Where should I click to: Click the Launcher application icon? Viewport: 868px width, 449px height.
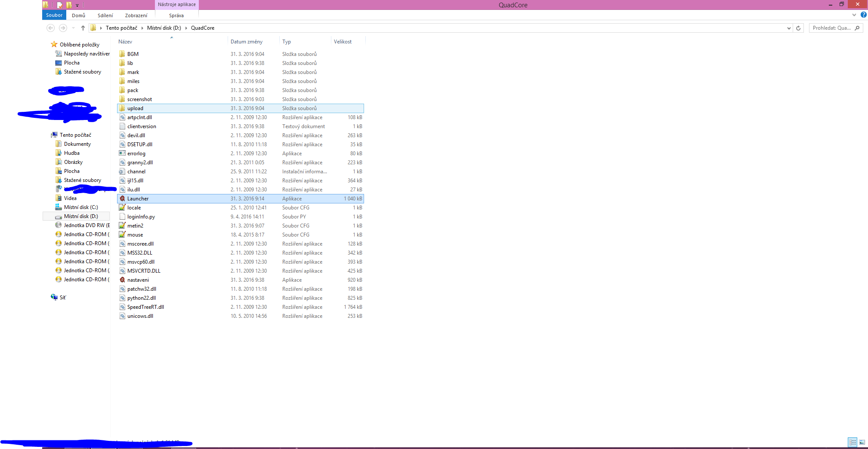click(122, 199)
